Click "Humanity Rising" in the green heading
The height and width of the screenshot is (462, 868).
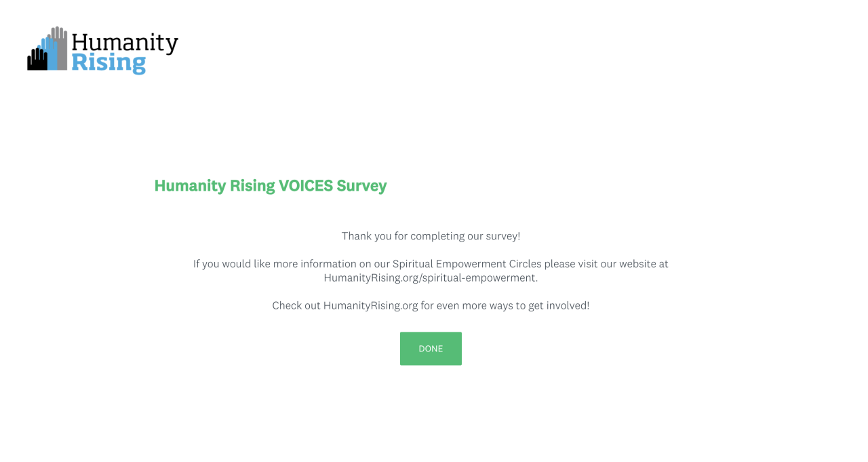tap(215, 186)
